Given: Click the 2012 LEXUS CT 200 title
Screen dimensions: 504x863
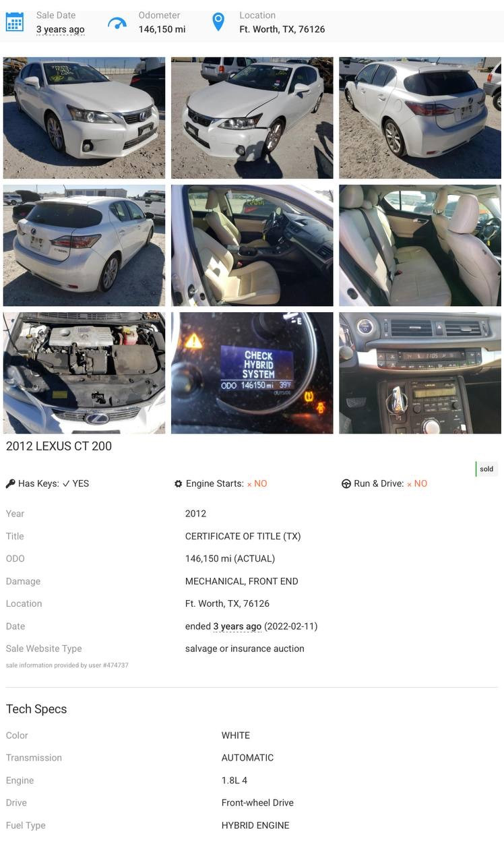Looking at the screenshot, I should click(x=59, y=446).
